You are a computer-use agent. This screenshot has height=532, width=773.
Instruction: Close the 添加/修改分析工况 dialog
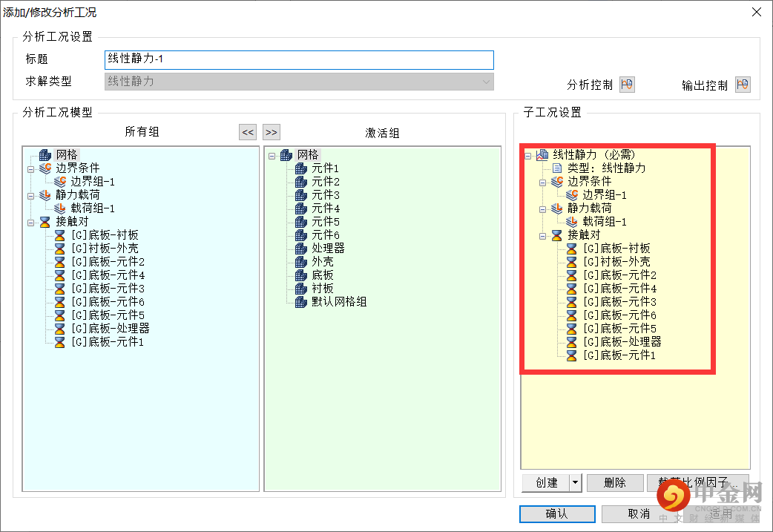pyautogui.click(x=757, y=12)
